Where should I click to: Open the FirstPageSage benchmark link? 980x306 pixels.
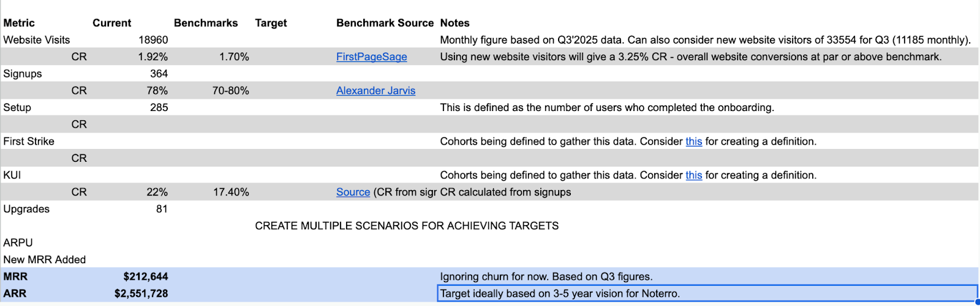click(x=371, y=57)
